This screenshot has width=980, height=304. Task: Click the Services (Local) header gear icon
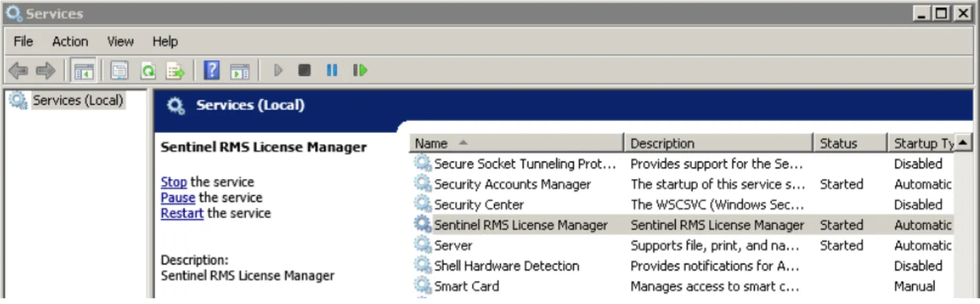point(176,106)
